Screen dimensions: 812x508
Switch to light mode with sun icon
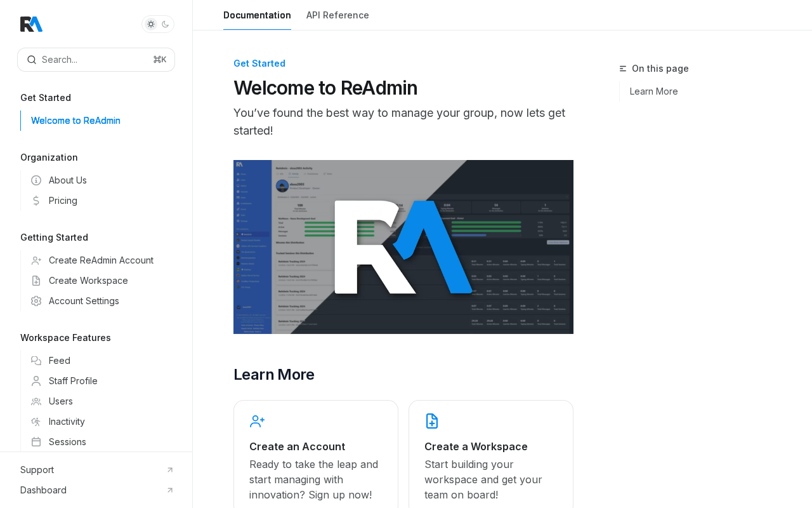coord(151,24)
